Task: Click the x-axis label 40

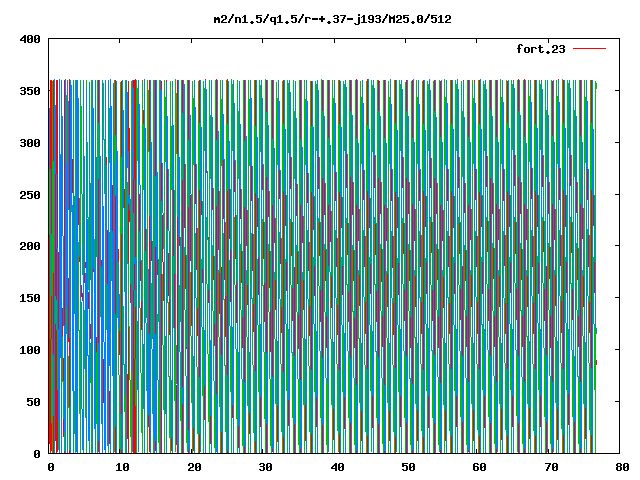Action: click(337, 467)
